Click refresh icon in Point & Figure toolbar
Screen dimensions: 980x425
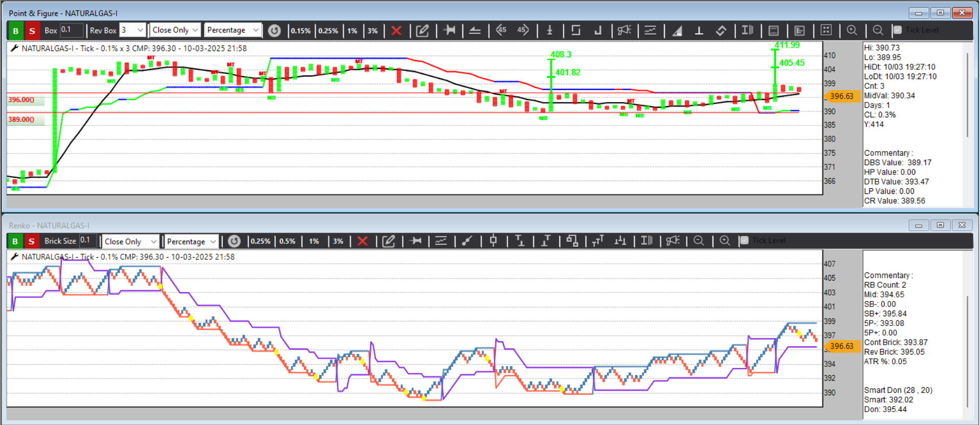(x=274, y=31)
